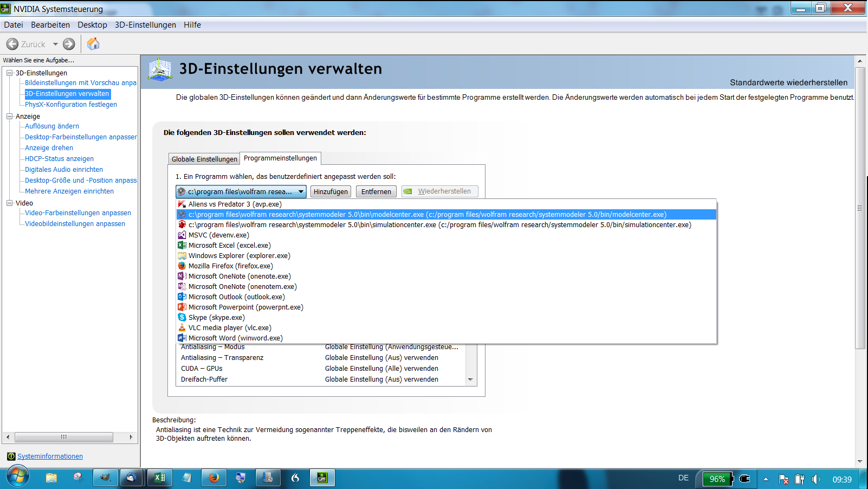Click the Entfernen button

pyautogui.click(x=376, y=191)
